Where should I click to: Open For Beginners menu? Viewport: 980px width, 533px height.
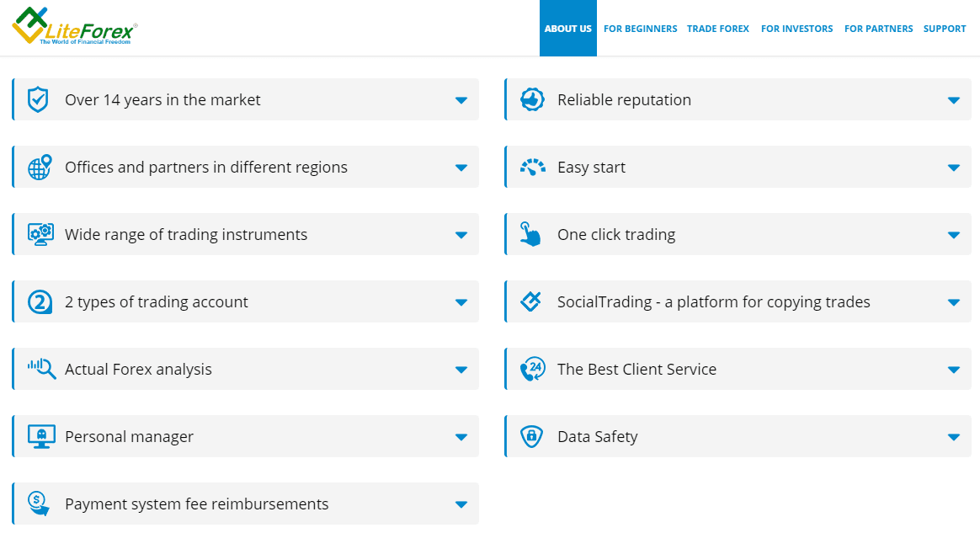640,29
